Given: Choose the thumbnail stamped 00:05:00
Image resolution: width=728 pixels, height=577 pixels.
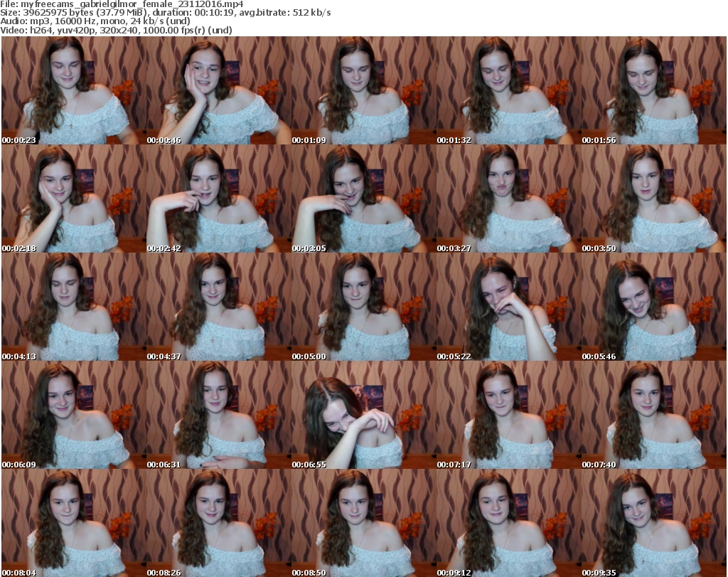Looking at the screenshot, I should tap(363, 307).
